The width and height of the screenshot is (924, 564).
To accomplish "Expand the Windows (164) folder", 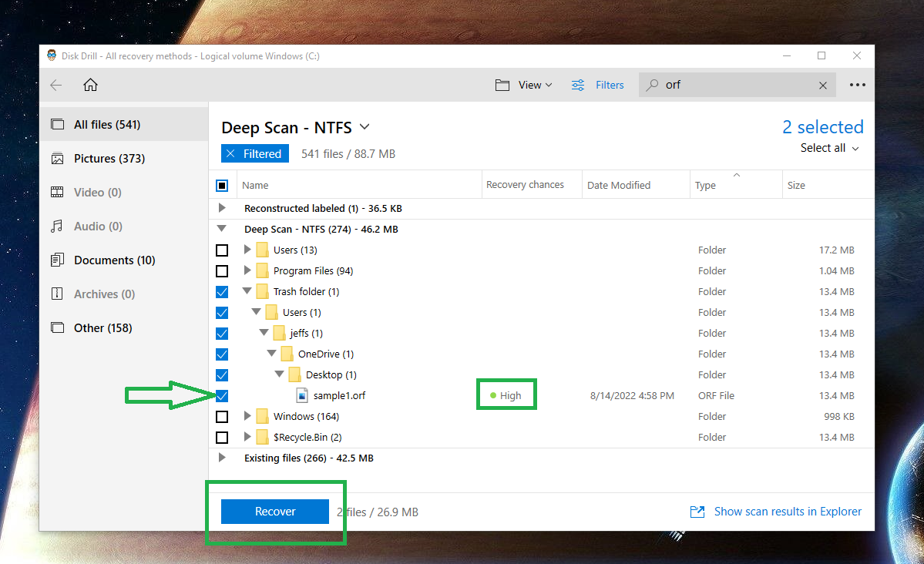I will coord(247,415).
